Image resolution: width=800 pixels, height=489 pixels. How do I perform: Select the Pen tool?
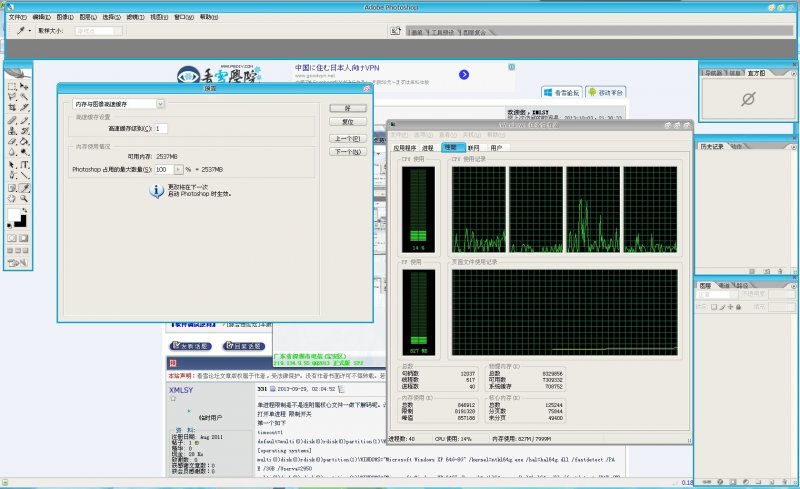coord(12,175)
